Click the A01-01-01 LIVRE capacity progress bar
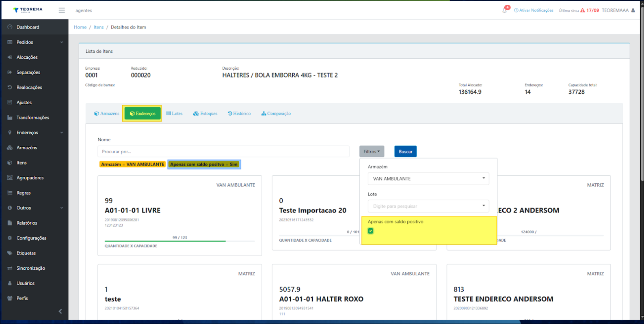 pyautogui.click(x=179, y=241)
